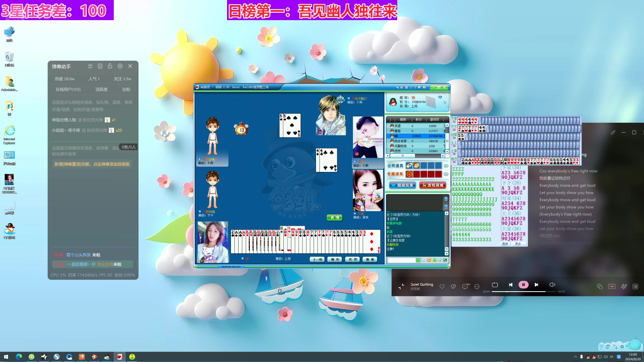Click the filter icon in 弹幕助手 header
The height and width of the screenshot is (362, 644).
90,66
